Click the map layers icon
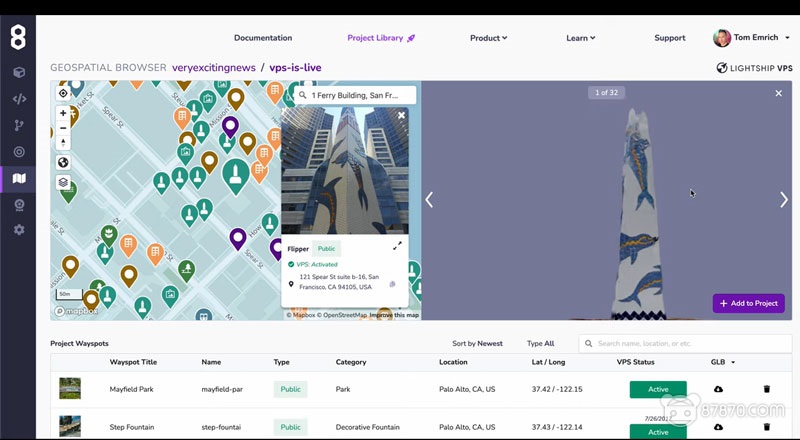The image size is (800, 440). click(63, 183)
